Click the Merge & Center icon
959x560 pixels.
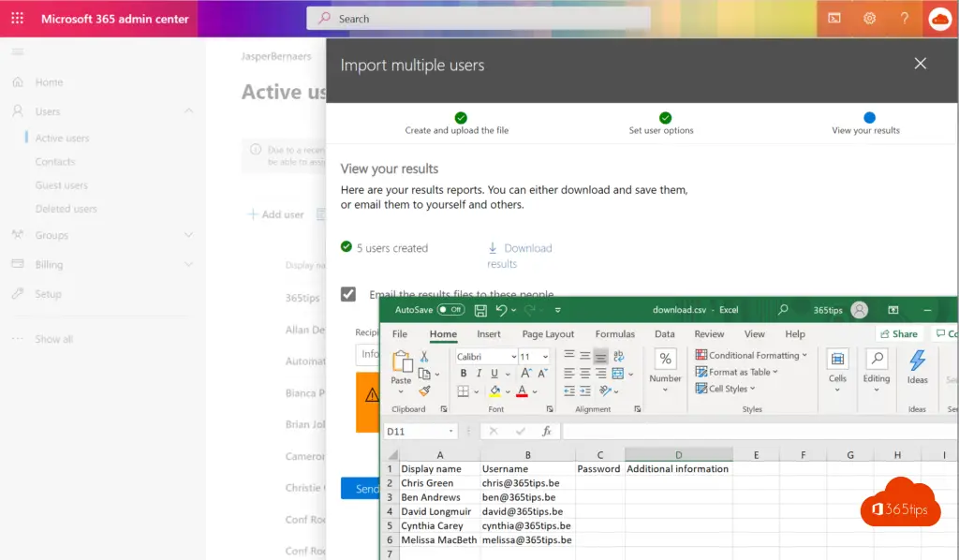pyautogui.click(x=618, y=373)
